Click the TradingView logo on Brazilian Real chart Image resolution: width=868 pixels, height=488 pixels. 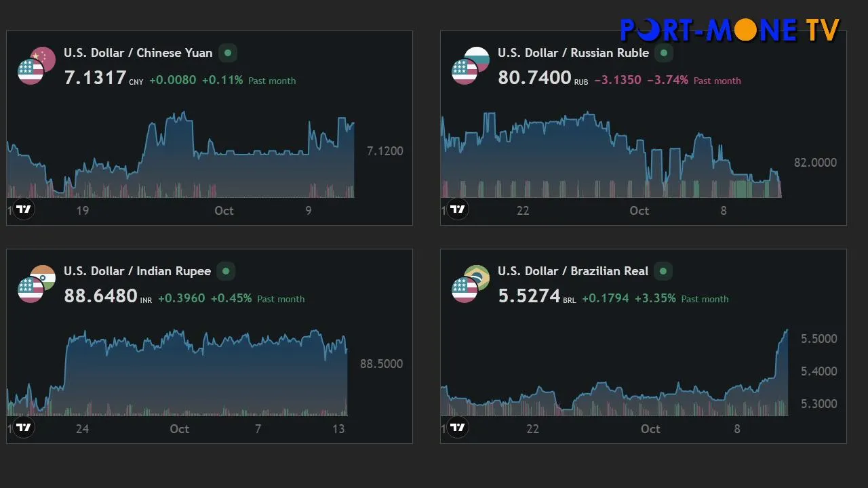click(458, 427)
